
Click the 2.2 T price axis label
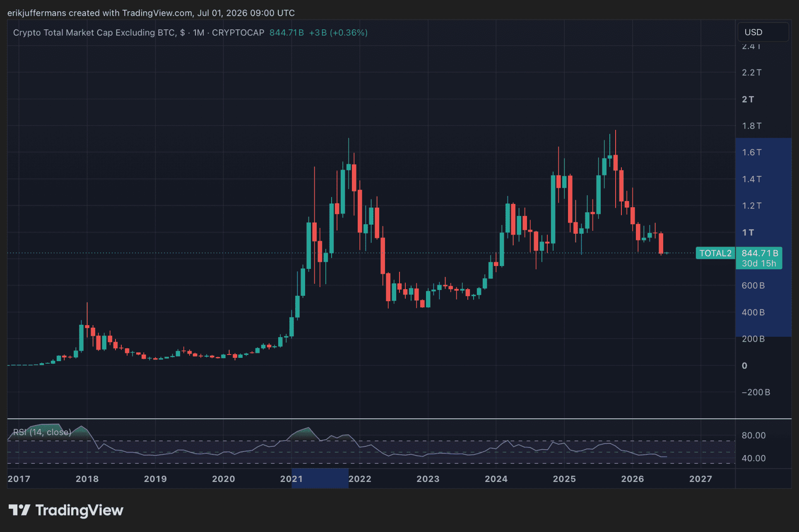pos(752,72)
